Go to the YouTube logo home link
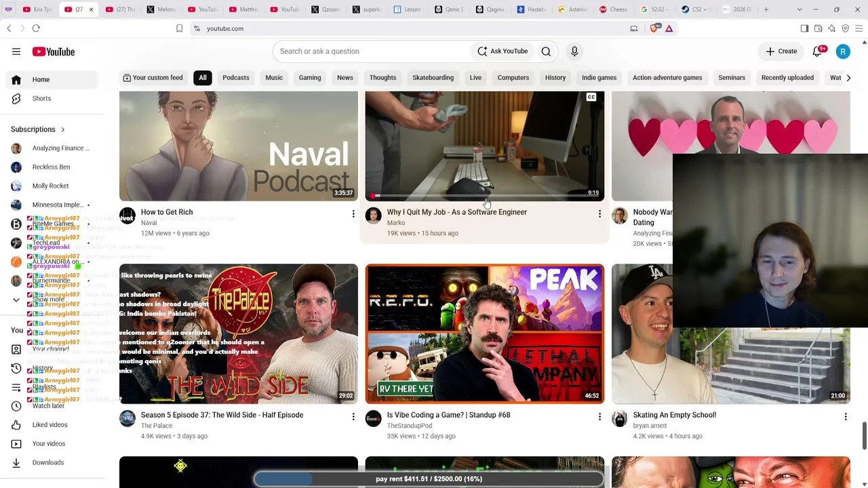Viewport: 868px width, 488px height. pos(53,52)
